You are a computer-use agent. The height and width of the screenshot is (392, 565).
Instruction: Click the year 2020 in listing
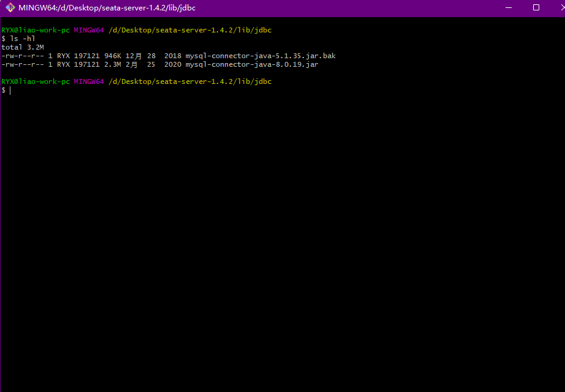[x=173, y=64]
